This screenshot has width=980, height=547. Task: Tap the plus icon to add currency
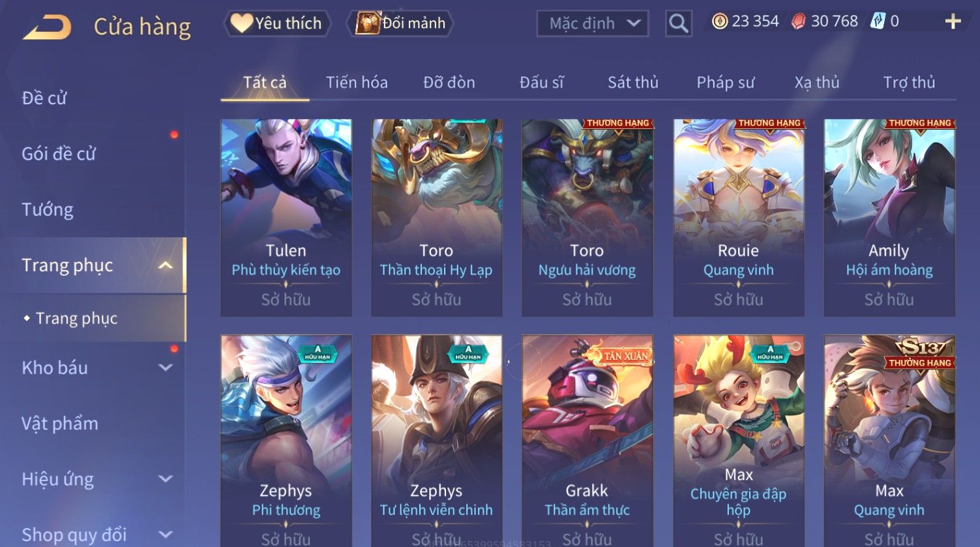click(x=953, y=22)
